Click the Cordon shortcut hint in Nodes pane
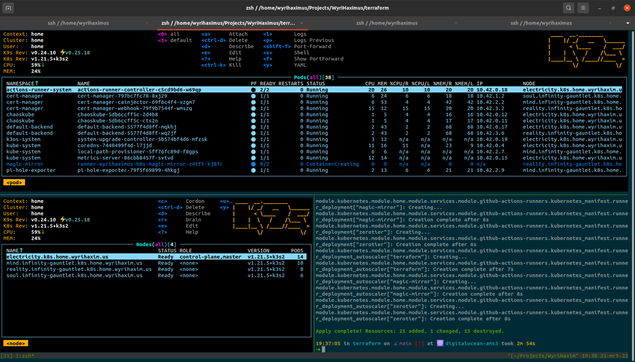 (195, 201)
